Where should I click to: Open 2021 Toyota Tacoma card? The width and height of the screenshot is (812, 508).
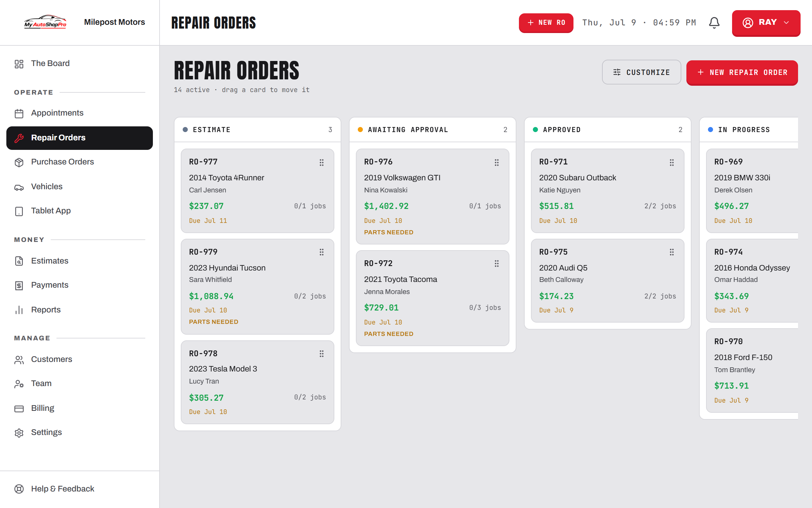pyautogui.click(x=433, y=298)
